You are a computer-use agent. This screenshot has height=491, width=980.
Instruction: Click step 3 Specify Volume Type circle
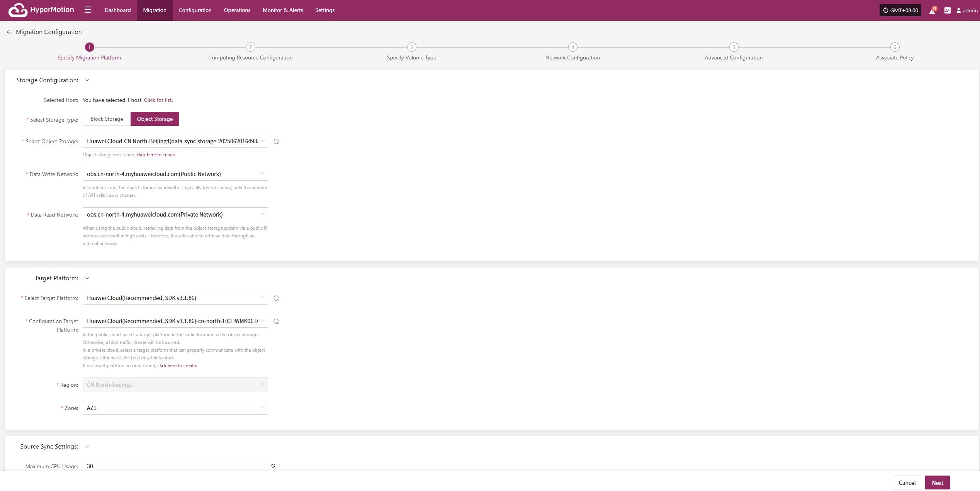click(x=411, y=47)
